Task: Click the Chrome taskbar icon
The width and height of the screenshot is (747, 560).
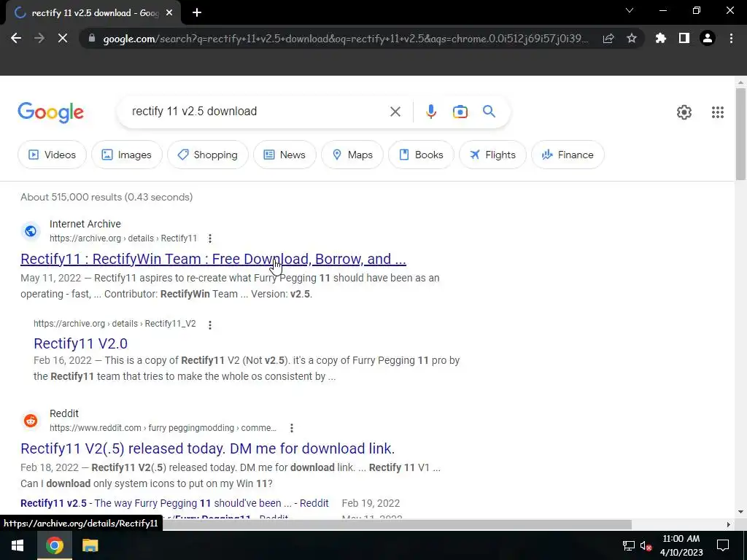Action: tap(54, 545)
